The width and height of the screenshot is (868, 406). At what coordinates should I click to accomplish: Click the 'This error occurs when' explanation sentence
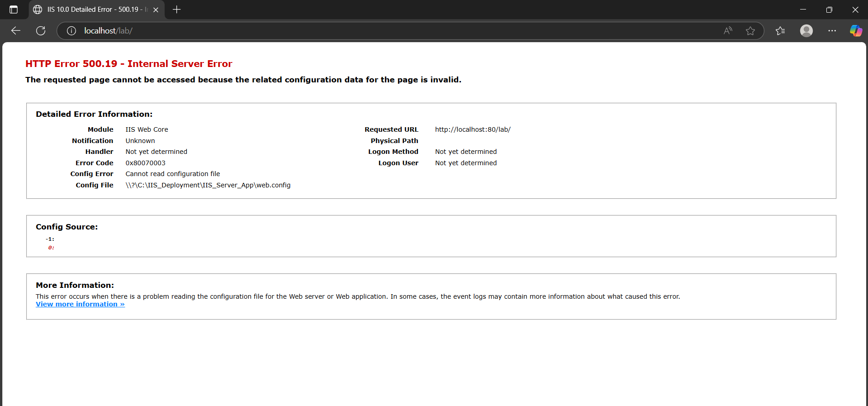358,296
